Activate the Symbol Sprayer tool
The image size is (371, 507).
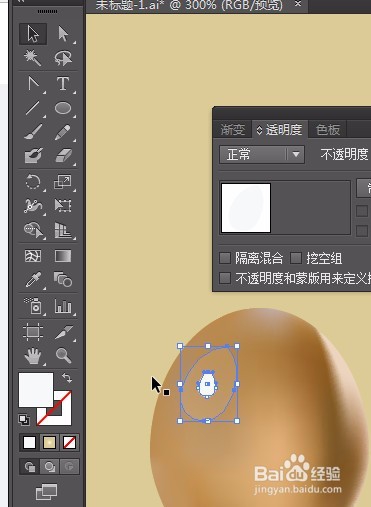[33, 306]
